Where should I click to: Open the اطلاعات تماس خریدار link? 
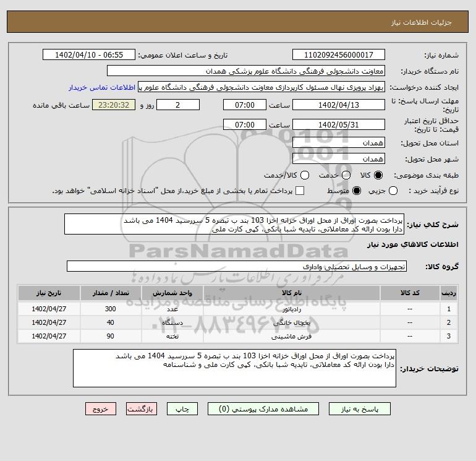(102, 87)
